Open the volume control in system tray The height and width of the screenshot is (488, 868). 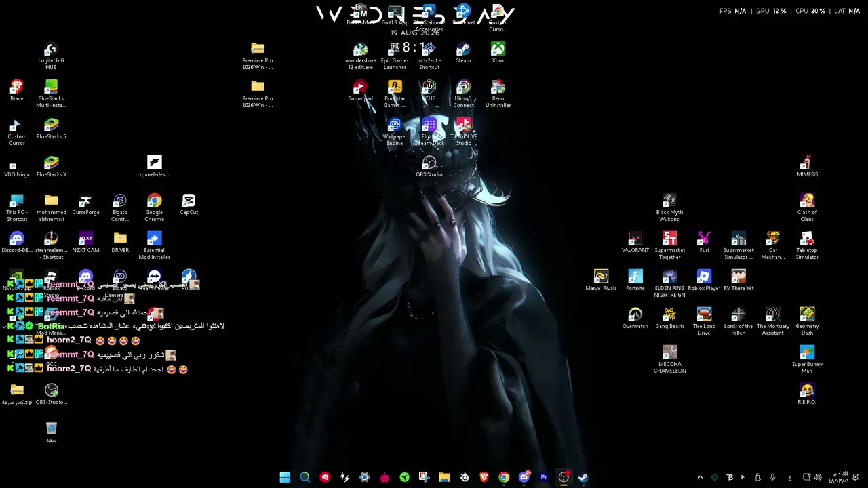tap(818, 477)
